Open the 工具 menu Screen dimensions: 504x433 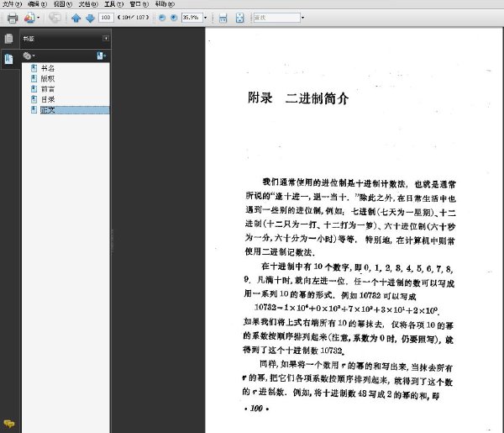click(x=113, y=4)
